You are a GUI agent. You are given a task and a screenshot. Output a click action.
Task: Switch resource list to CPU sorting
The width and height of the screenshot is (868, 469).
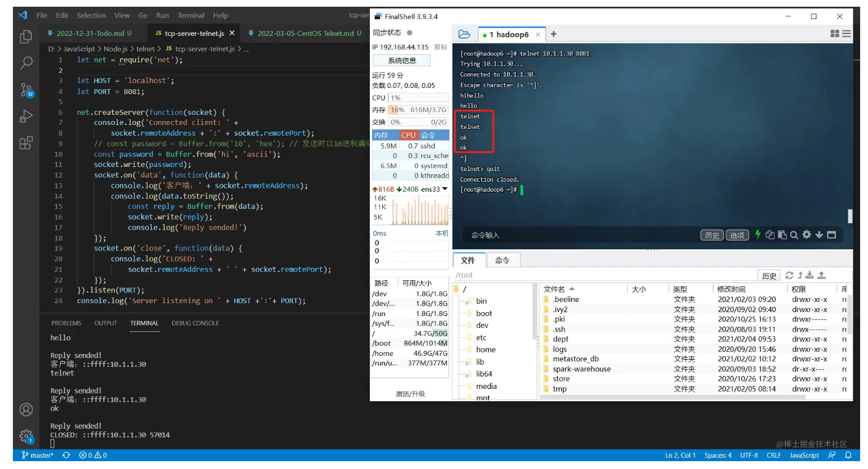coord(409,135)
